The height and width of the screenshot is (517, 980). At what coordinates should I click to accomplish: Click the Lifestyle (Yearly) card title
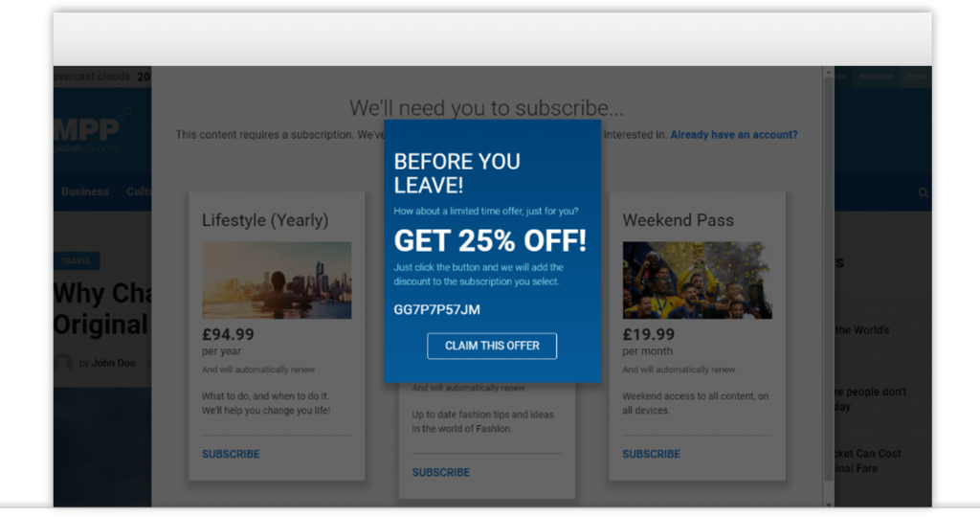tap(265, 220)
